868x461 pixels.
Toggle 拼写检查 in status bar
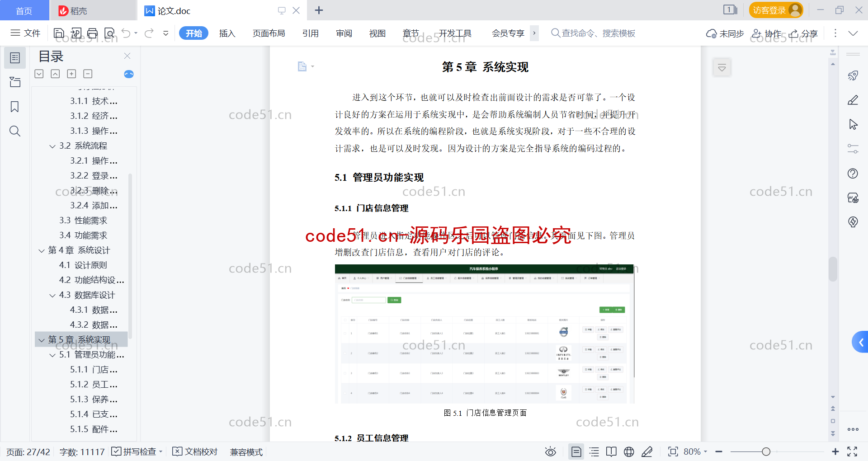(137, 452)
